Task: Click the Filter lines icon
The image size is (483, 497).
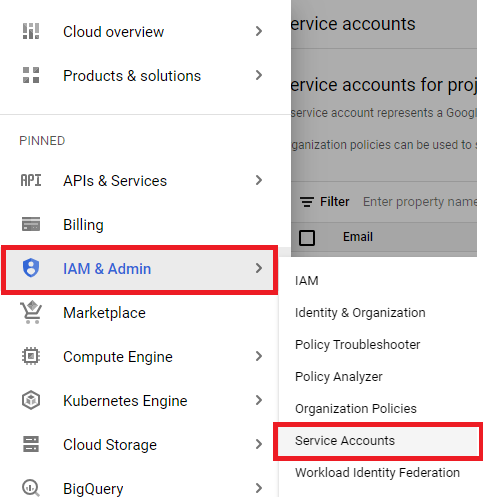Action: click(307, 202)
